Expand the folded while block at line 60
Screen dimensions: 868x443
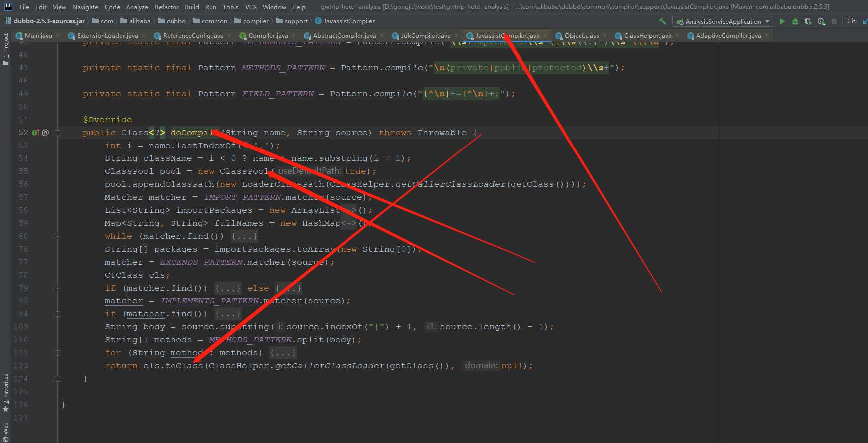click(x=57, y=236)
